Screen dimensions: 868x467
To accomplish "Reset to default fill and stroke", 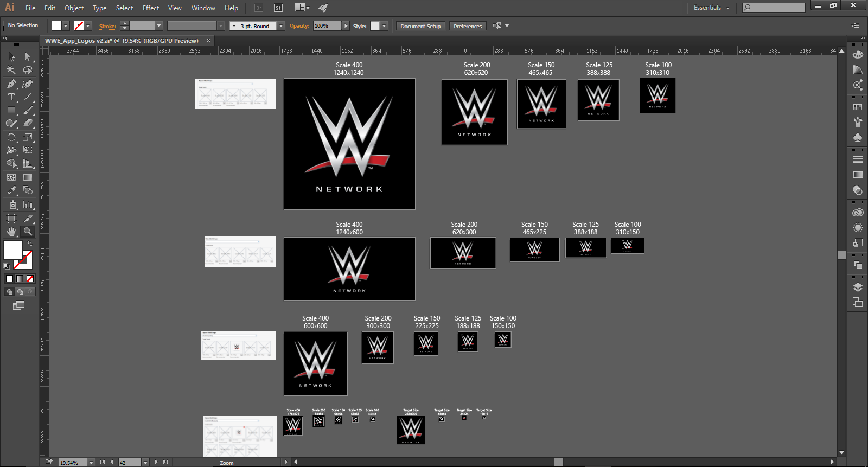I will (7, 266).
